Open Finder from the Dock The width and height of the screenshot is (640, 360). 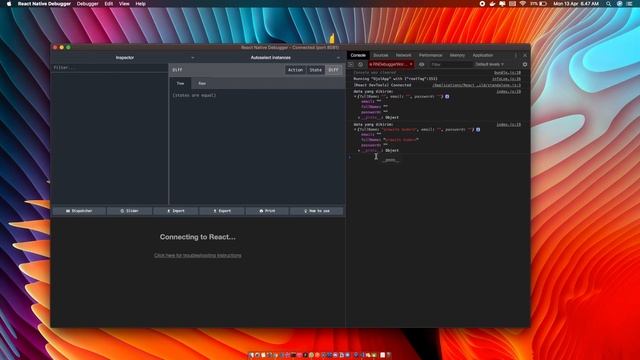pyautogui.click(x=251, y=355)
